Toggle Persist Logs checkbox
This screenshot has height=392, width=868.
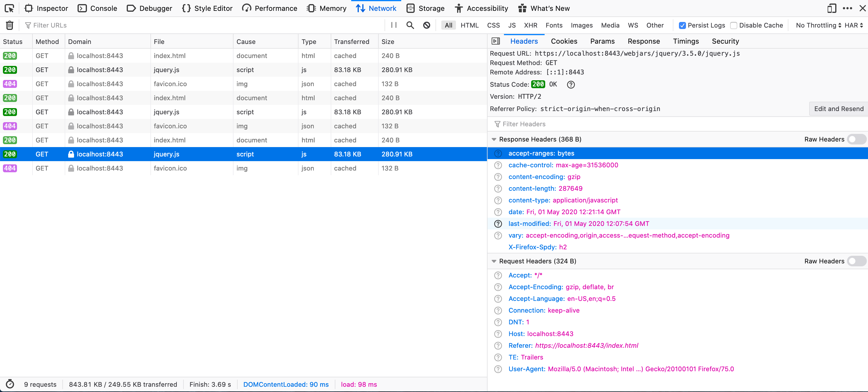(x=682, y=25)
